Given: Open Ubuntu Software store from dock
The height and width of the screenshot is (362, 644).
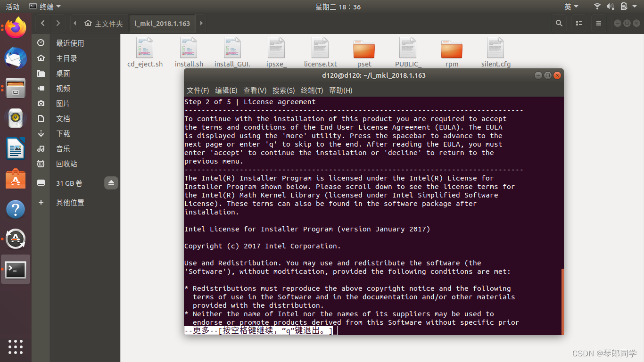Looking at the screenshot, I should tap(16, 179).
